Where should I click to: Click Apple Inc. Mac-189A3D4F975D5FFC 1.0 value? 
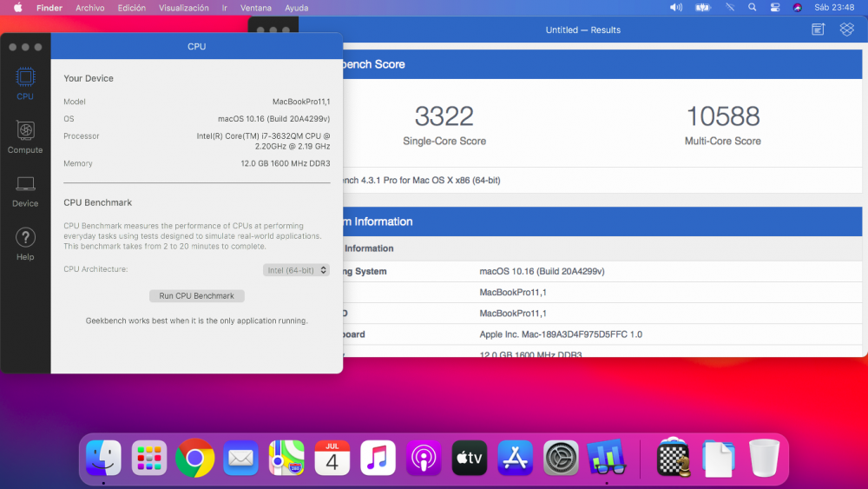pos(561,334)
